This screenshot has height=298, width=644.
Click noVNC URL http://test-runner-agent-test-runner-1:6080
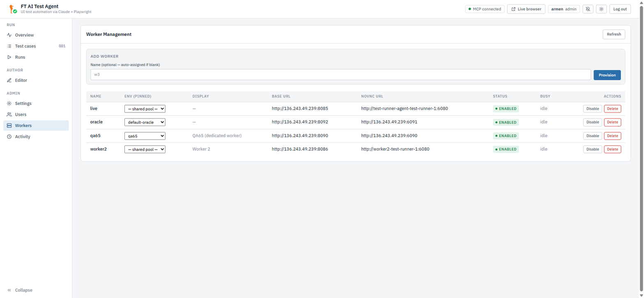(405, 109)
